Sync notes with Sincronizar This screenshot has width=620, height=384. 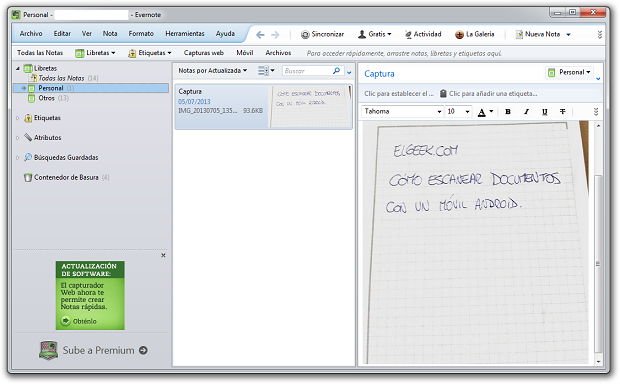tap(322, 34)
